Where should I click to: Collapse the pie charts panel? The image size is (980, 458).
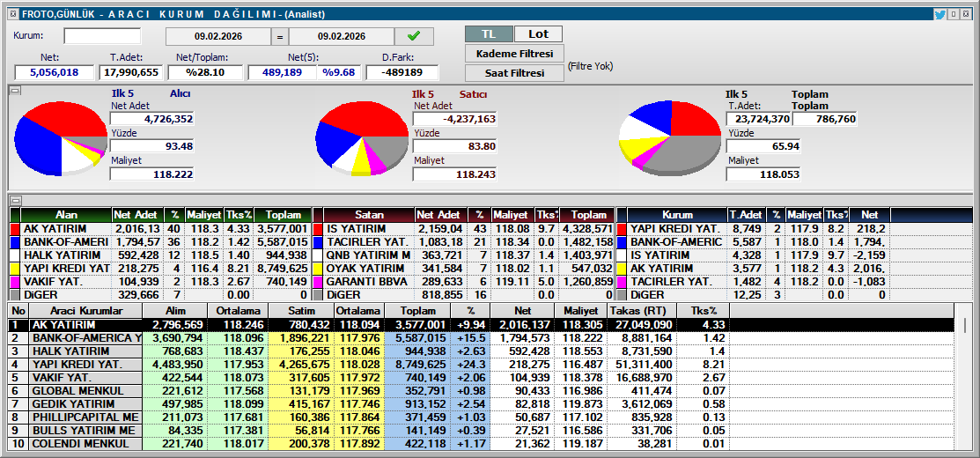[x=14, y=91]
